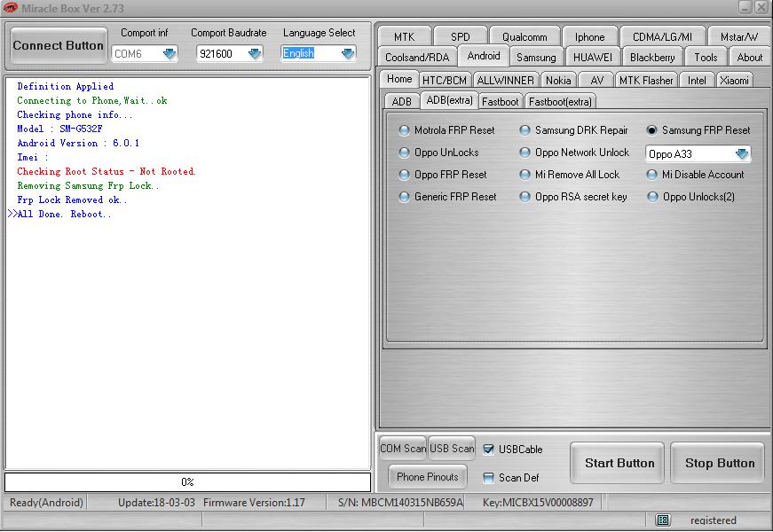
Task: Open the Comport Baudrate dropdown arrow
Action: pyautogui.click(x=255, y=53)
